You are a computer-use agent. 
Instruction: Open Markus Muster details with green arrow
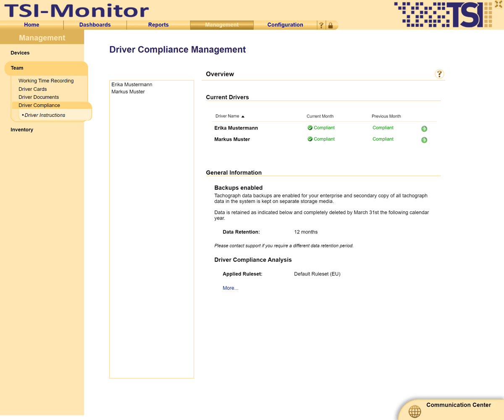[424, 140]
